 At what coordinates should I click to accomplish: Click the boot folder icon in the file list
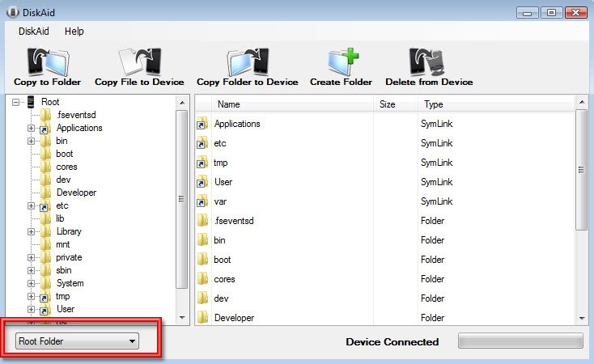pyautogui.click(x=202, y=260)
